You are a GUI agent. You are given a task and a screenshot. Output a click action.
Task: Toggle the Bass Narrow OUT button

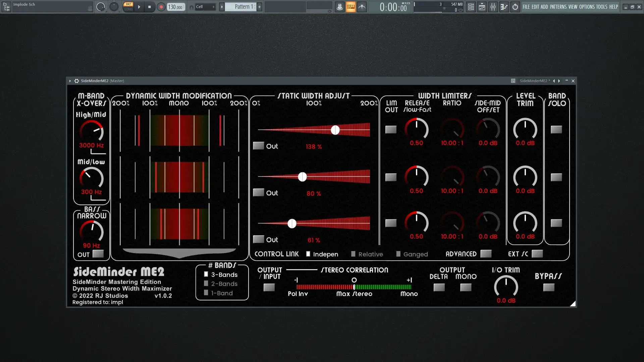[x=98, y=254]
